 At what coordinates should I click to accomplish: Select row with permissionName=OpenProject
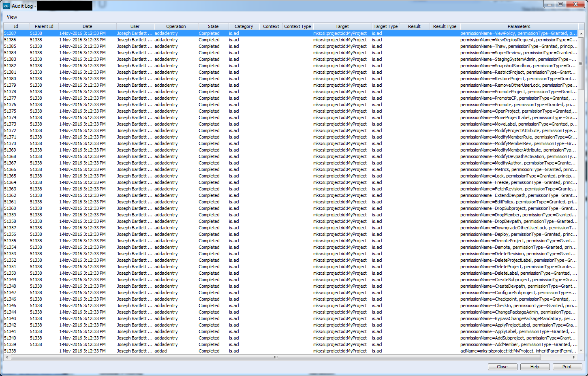point(291,111)
